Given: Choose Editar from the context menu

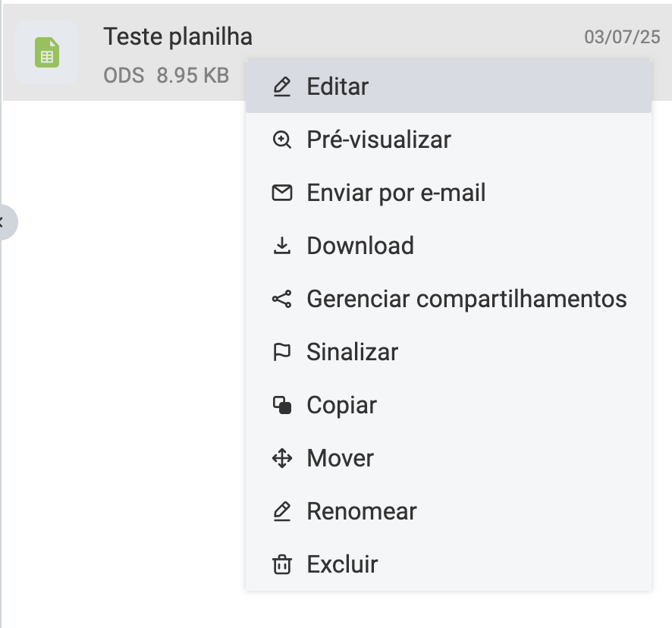Looking at the screenshot, I should (338, 87).
